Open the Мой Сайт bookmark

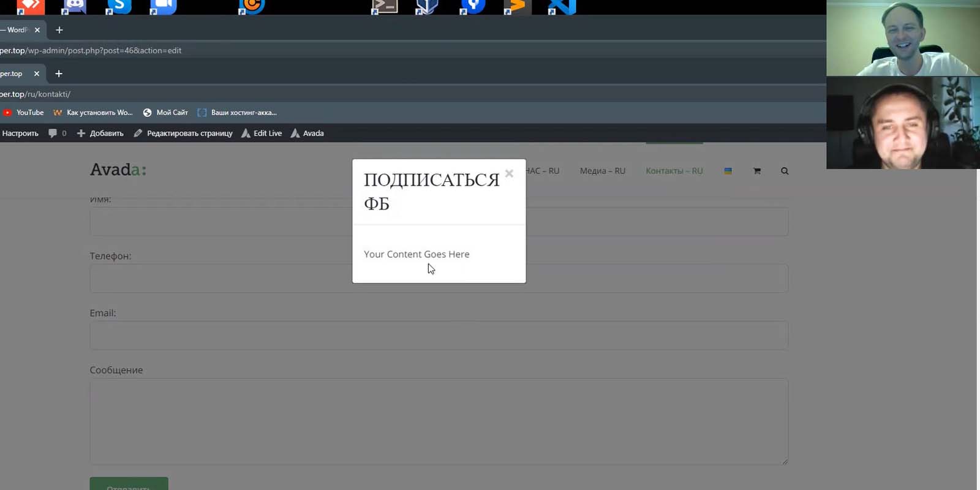[x=165, y=113]
